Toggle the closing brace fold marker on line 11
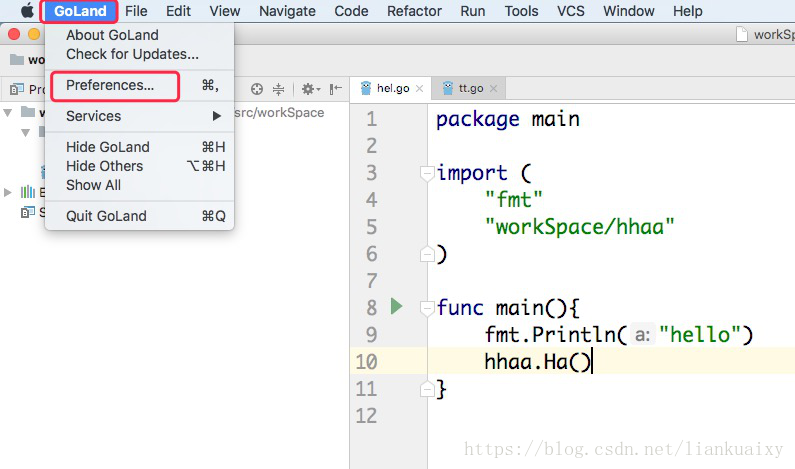Screen dimensions: 795x469 427,389
